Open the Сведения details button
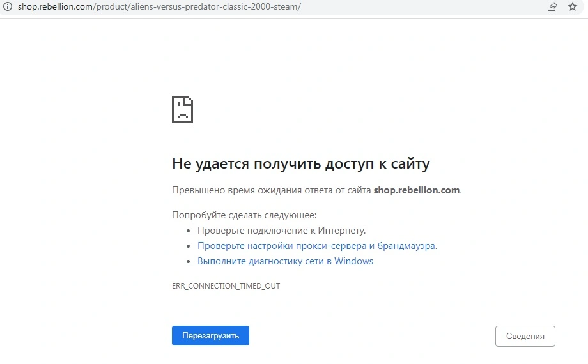 coord(525,337)
